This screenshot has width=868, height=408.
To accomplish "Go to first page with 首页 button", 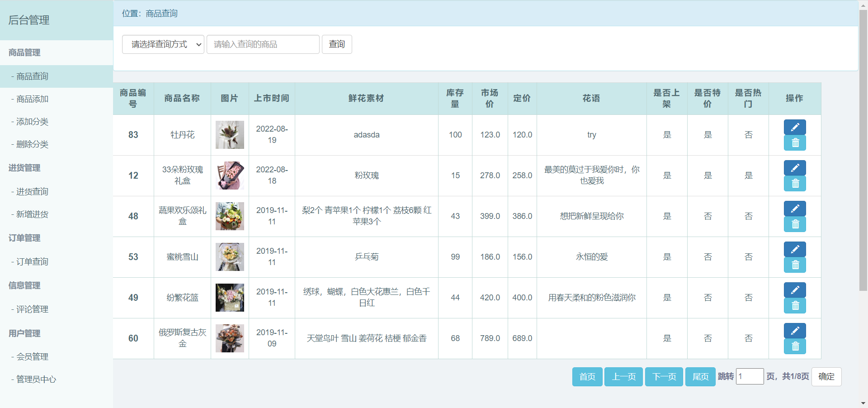I will 587,377.
